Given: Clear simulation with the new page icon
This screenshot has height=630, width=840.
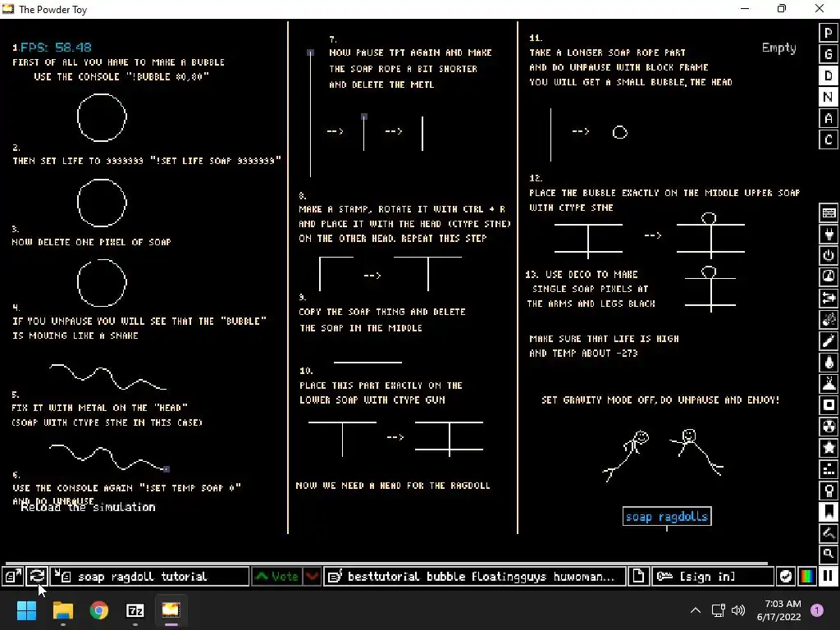Looking at the screenshot, I should click(x=638, y=577).
